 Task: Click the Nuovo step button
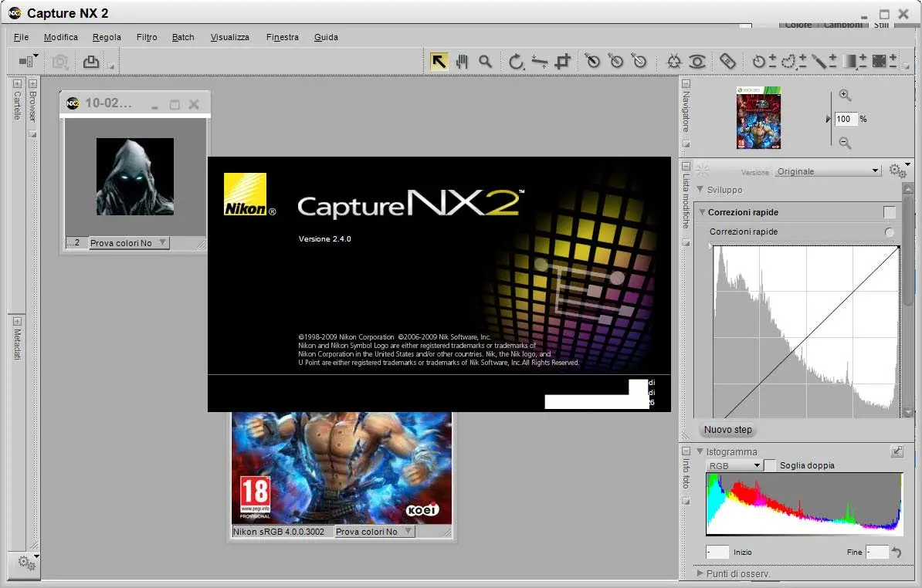[x=728, y=429]
